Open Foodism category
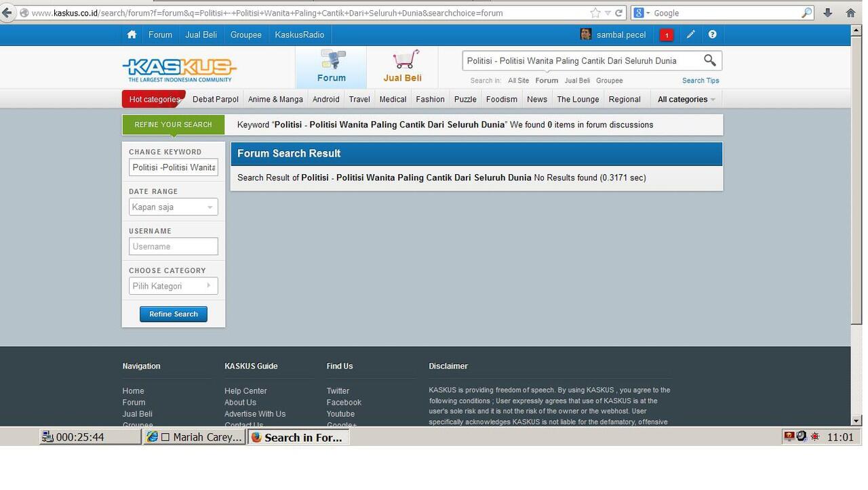868x490 pixels. click(x=502, y=99)
